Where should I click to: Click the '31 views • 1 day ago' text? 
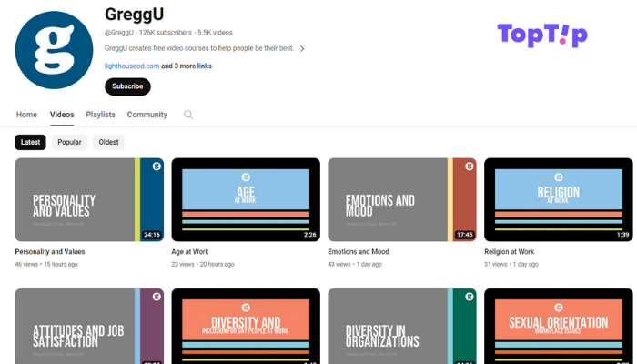click(x=511, y=264)
